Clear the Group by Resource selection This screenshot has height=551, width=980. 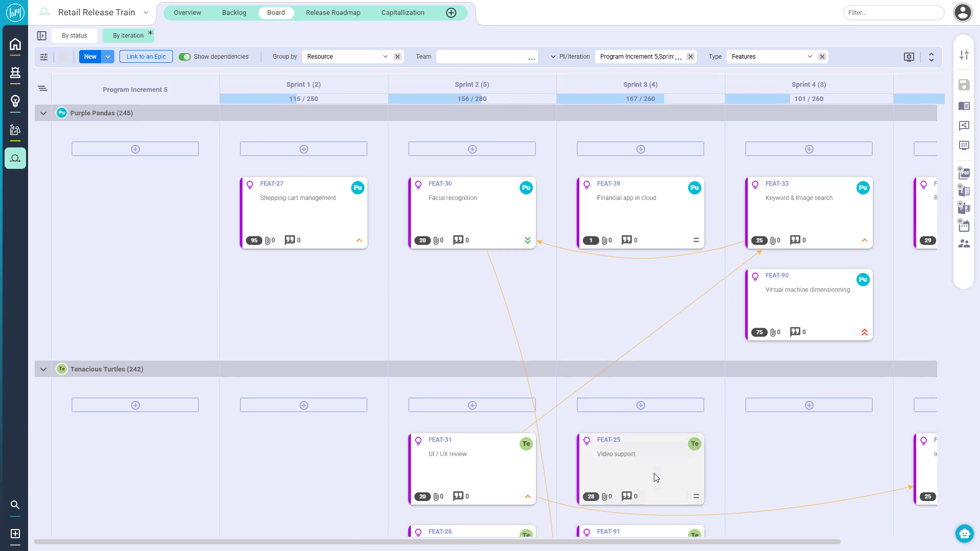point(398,57)
